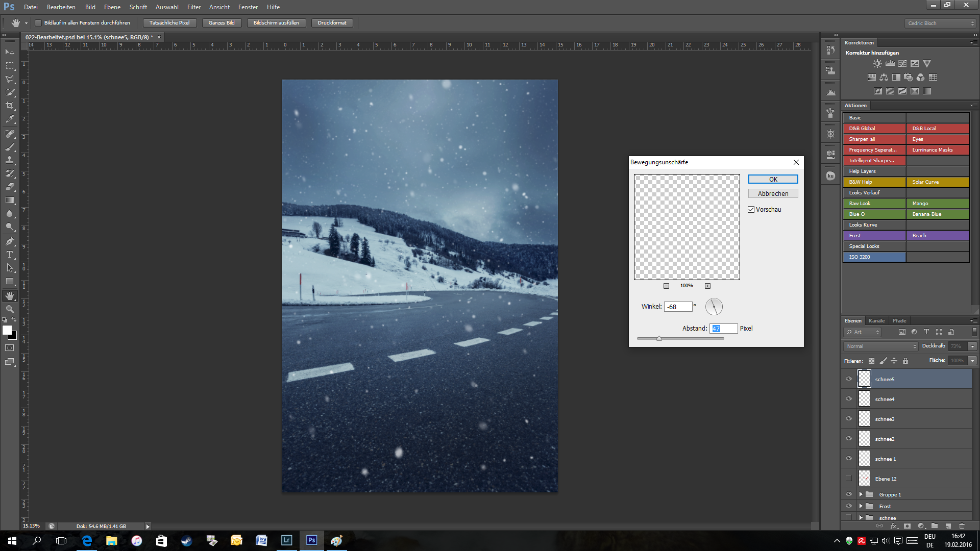Select the Pen tool
This screenshot has width=980, height=551.
click(10, 241)
